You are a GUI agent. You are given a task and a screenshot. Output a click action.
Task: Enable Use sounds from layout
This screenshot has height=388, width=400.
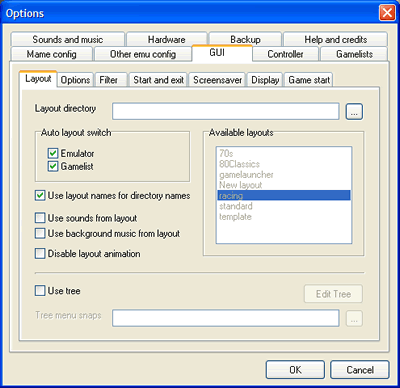click(x=40, y=218)
